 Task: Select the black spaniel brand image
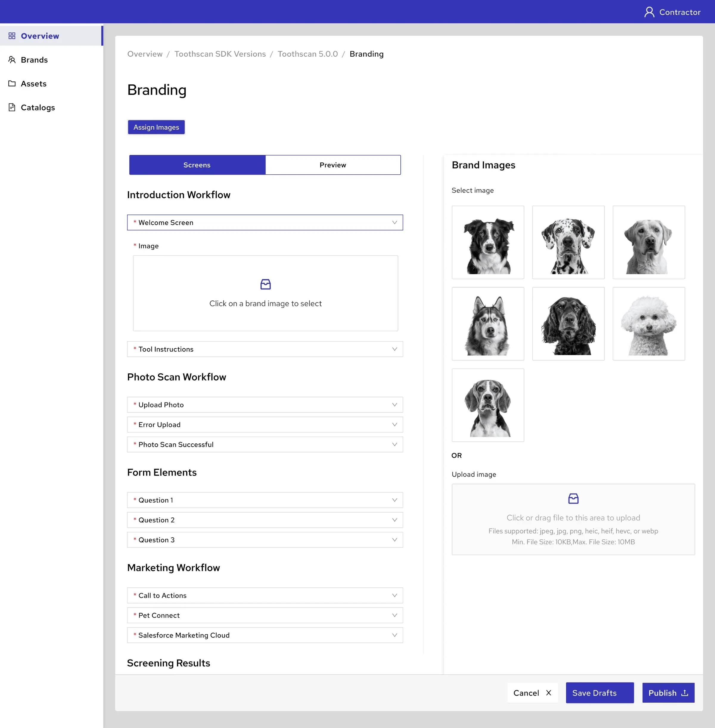click(x=568, y=324)
